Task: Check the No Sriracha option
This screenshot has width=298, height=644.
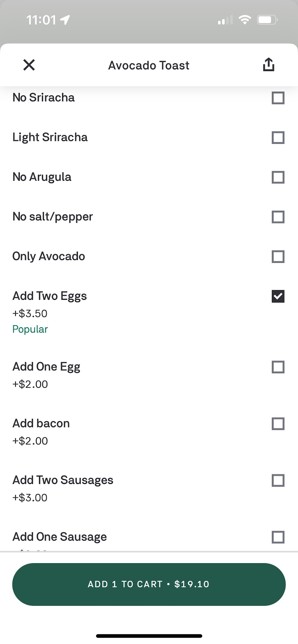Action: [278, 98]
